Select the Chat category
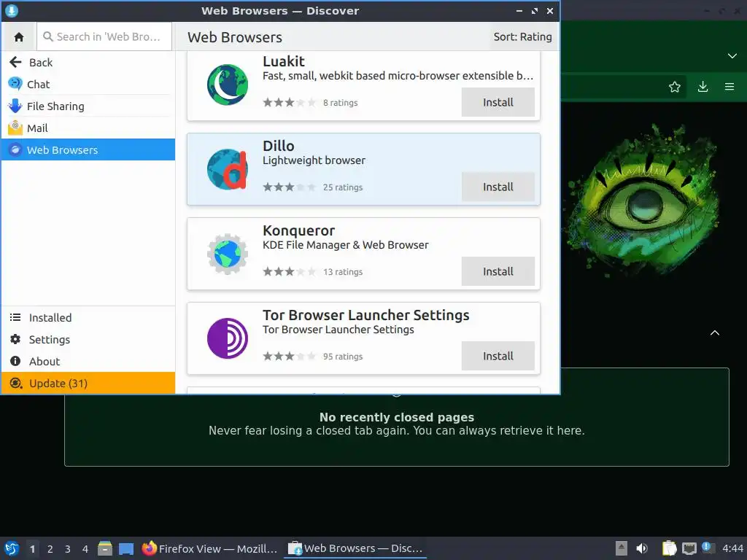The height and width of the screenshot is (560, 747). [88, 85]
